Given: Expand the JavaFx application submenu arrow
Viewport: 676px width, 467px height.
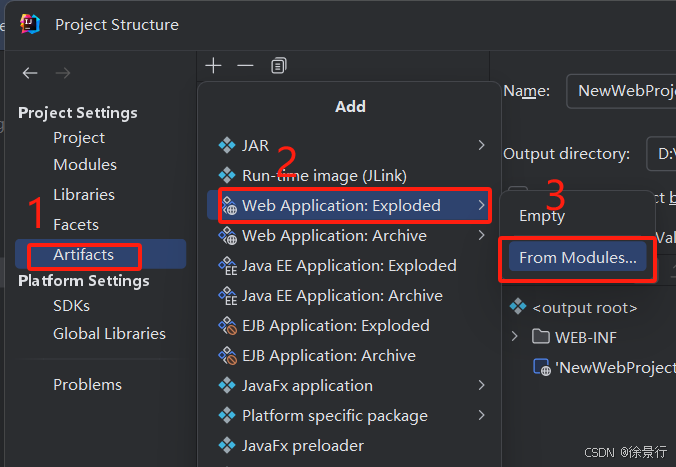Looking at the screenshot, I should (482, 385).
